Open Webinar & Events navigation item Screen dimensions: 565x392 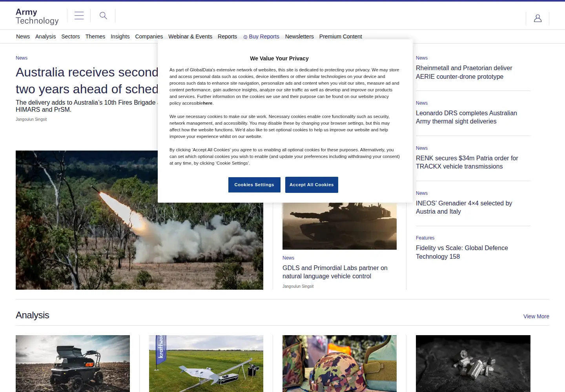pyautogui.click(x=190, y=36)
